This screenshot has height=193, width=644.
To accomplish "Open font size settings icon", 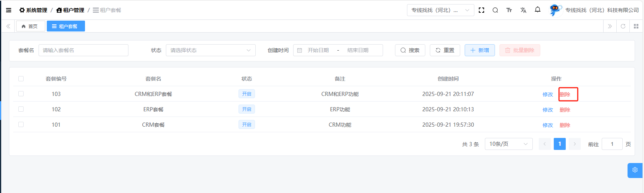I will pos(509,10).
